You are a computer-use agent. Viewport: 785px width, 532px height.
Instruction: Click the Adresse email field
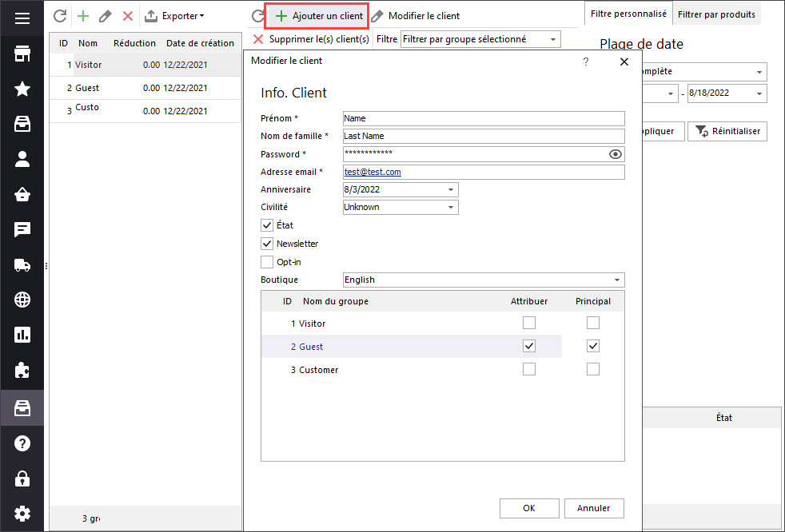484,173
